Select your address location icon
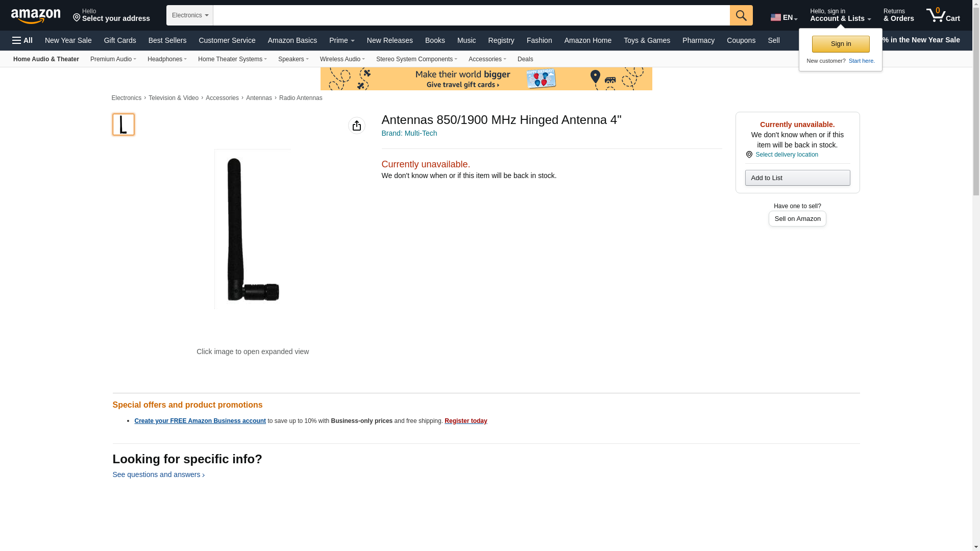The image size is (980, 551). click(x=77, y=18)
